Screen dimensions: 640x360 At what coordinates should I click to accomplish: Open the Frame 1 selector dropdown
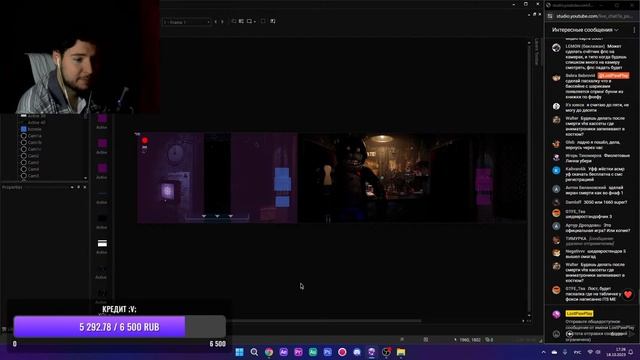pyautogui.click(x=187, y=22)
